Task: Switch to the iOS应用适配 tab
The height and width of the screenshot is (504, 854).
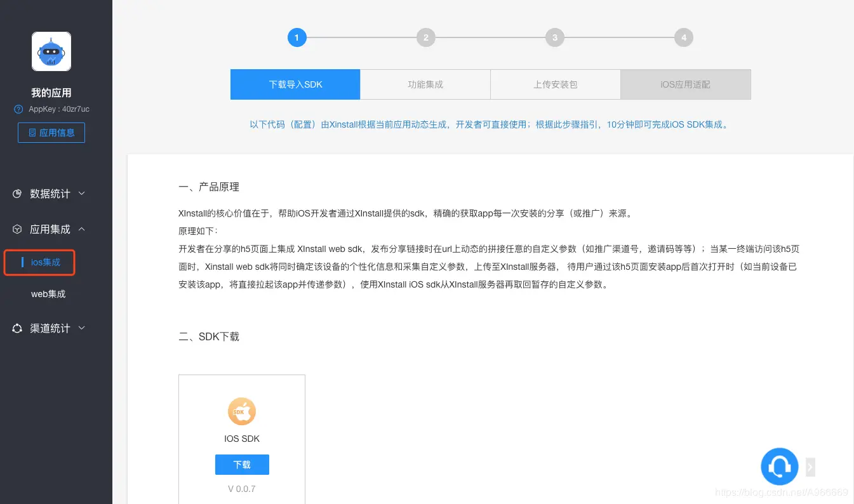Action: (x=686, y=84)
